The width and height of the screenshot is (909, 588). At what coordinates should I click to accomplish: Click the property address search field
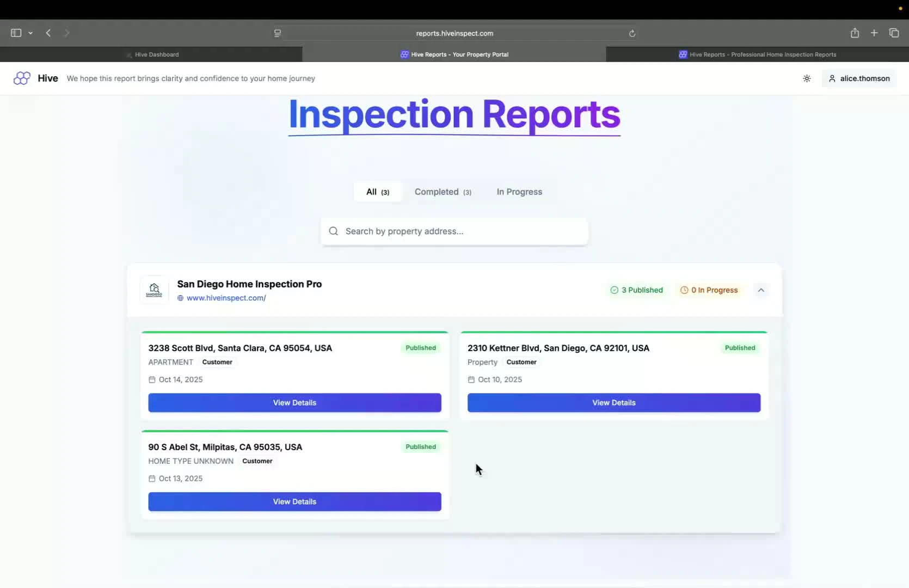[x=454, y=231]
